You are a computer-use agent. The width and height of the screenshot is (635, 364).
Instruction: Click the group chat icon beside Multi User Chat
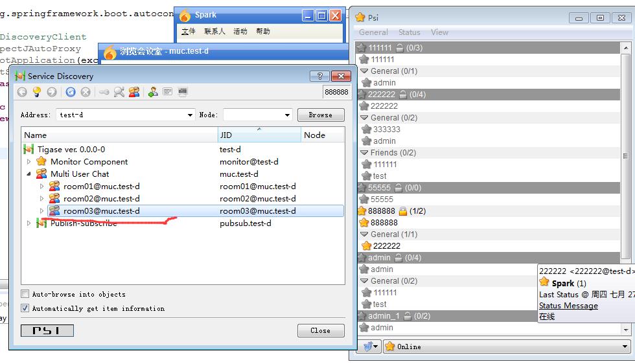[x=41, y=174]
